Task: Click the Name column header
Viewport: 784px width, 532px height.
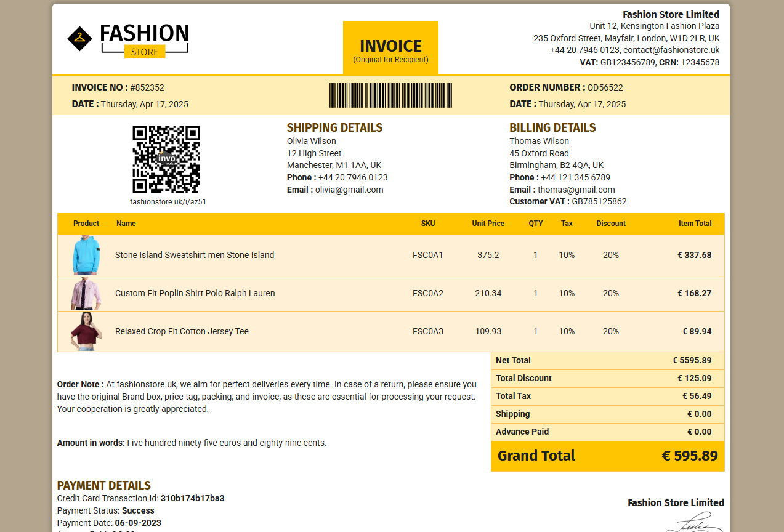Action: [x=126, y=224]
